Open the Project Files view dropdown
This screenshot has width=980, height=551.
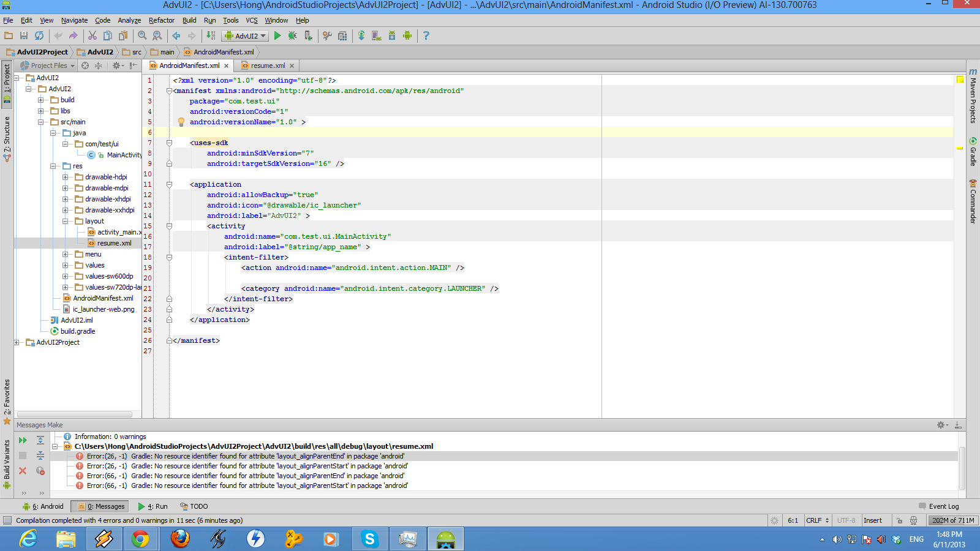[48, 66]
